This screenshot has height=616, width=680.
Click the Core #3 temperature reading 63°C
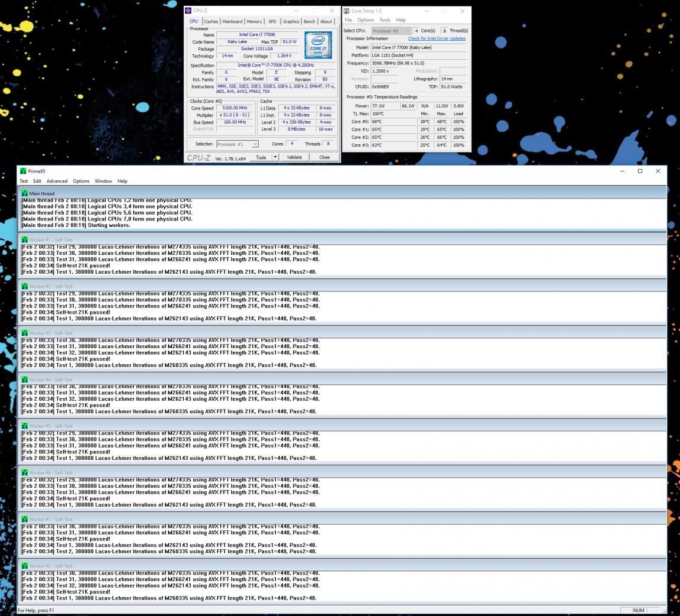394,145
